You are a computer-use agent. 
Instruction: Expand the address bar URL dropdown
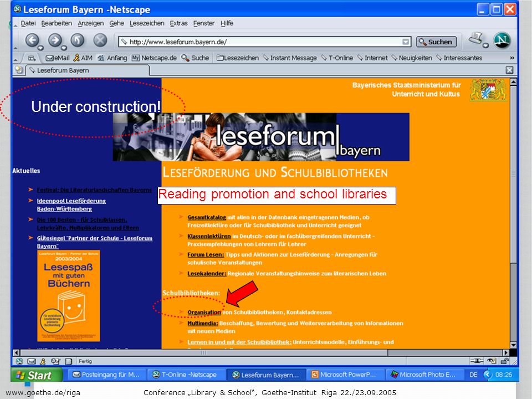tap(406, 42)
